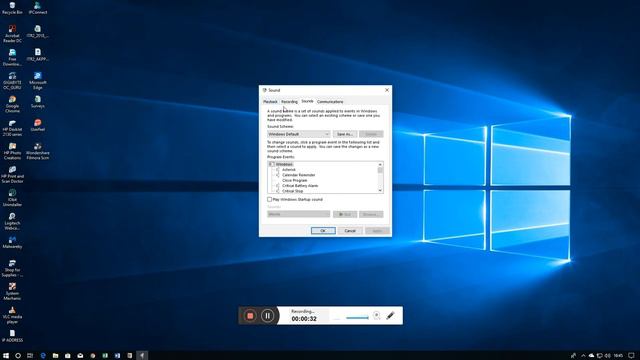640x360 pixels.
Task: Click the Save As button
Action: 345,134
